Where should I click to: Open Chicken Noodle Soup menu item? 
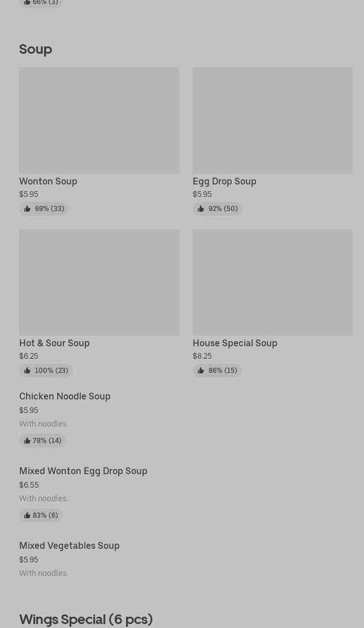(65, 396)
